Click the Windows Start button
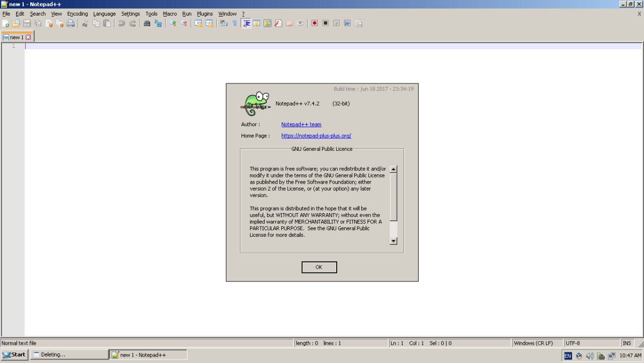The image size is (644, 363). pos(14,355)
